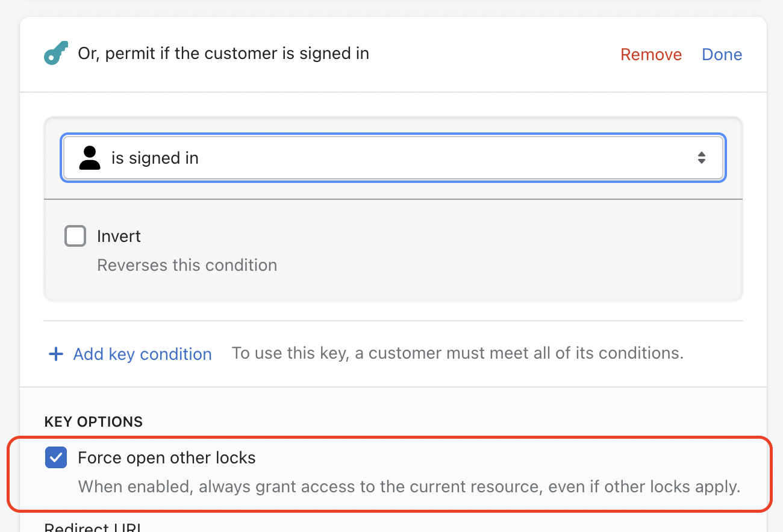The image size is (783, 532).
Task: Open the customer condition dropdown
Action: click(393, 158)
